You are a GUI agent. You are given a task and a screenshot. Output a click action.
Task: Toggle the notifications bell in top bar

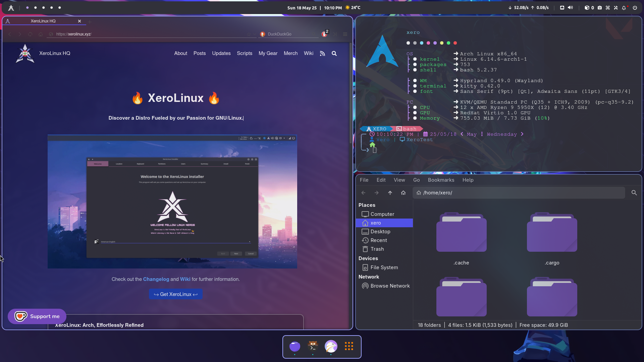click(x=624, y=8)
